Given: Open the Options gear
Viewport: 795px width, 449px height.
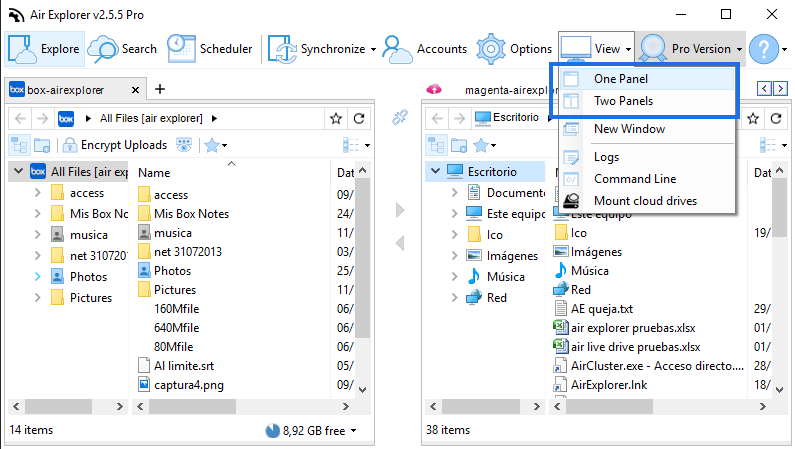Looking at the screenshot, I should [x=514, y=49].
